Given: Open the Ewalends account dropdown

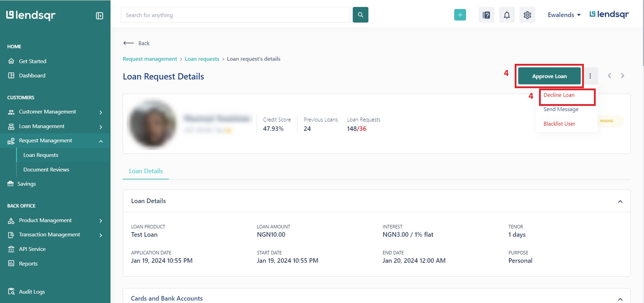Looking at the screenshot, I should click(x=564, y=15).
